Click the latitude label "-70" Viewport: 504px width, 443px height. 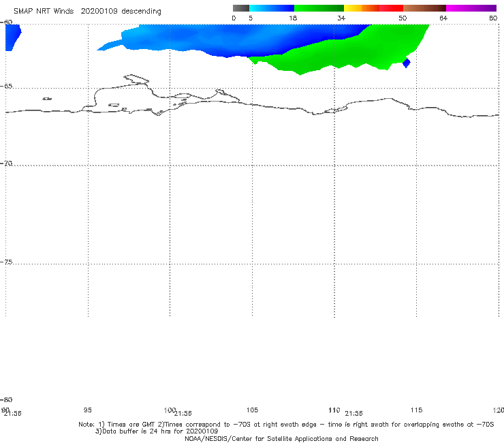click(x=6, y=164)
